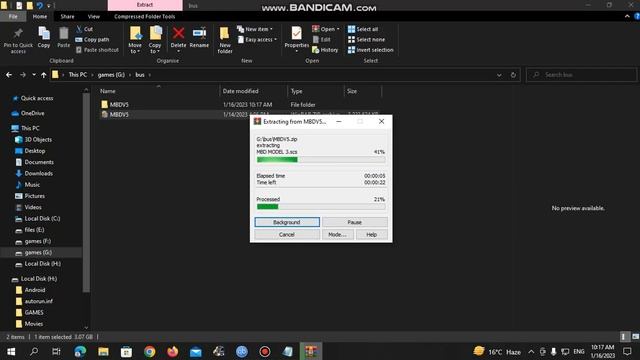This screenshot has width=640, height=360.
Task: Click the Search bus field
Action: click(581, 75)
